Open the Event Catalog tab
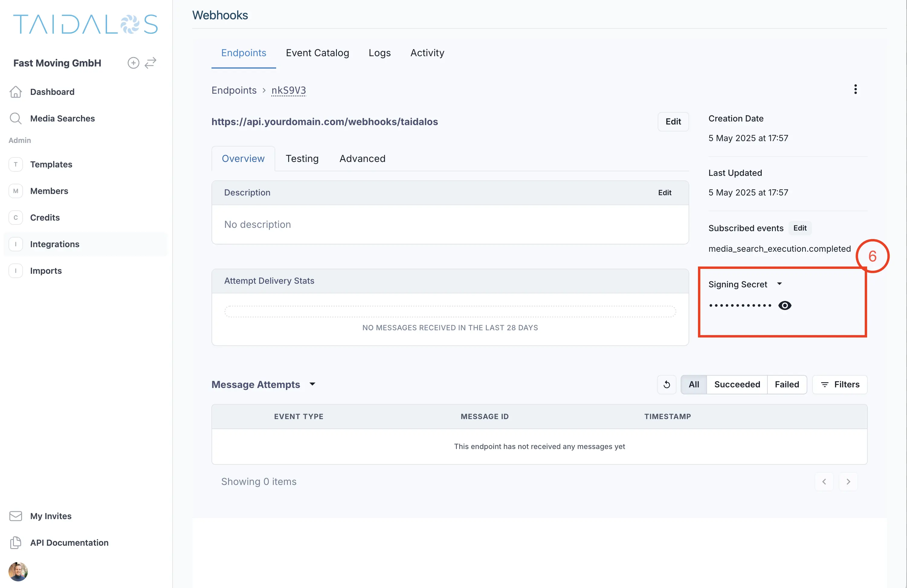The width and height of the screenshot is (907, 588). [x=318, y=53]
